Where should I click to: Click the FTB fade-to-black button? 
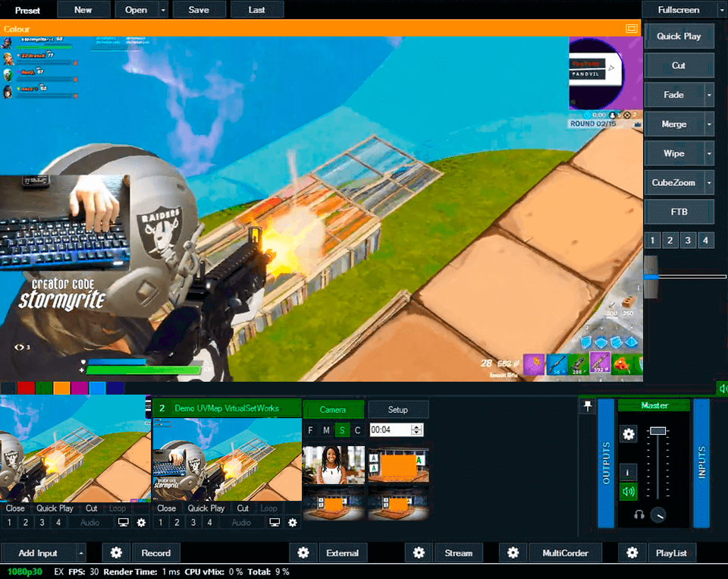(x=679, y=211)
